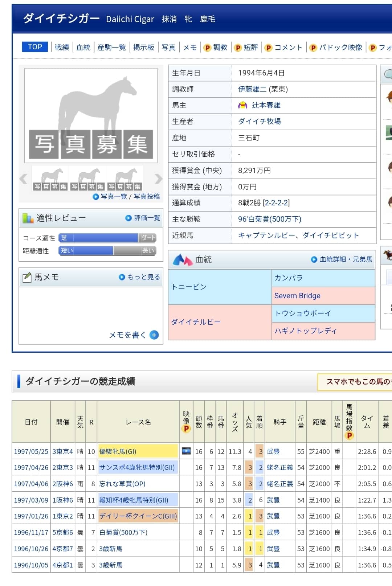Click the 距離適性 distance bar

click(x=107, y=251)
